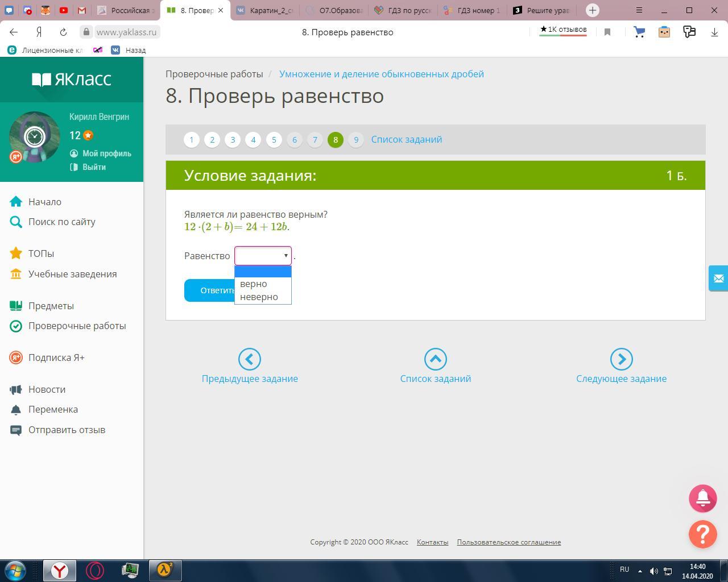The width and height of the screenshot is (728, 582).
Task: Launch Opera from the taskbar
Action: point(95,570)
